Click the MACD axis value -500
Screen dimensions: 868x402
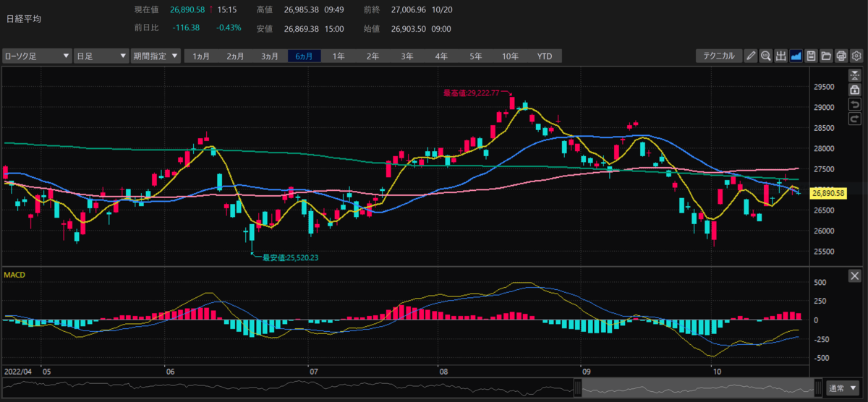click(822, 358)
